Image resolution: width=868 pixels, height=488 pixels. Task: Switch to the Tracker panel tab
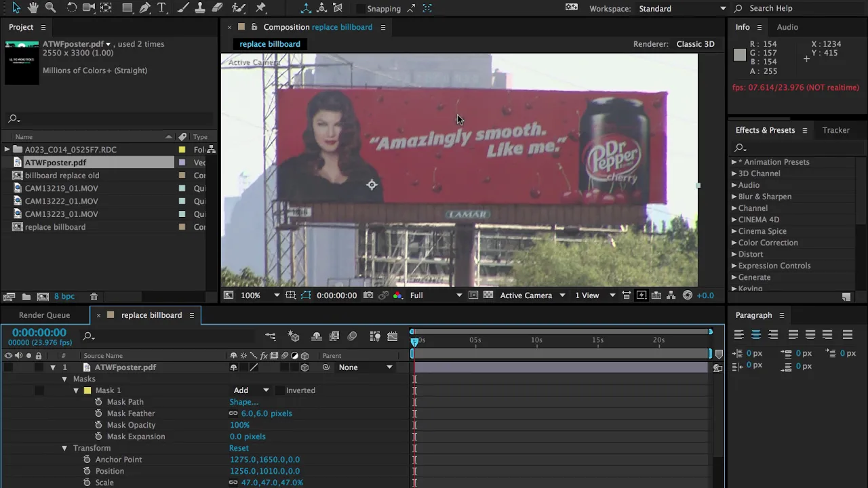click(836, 130)
